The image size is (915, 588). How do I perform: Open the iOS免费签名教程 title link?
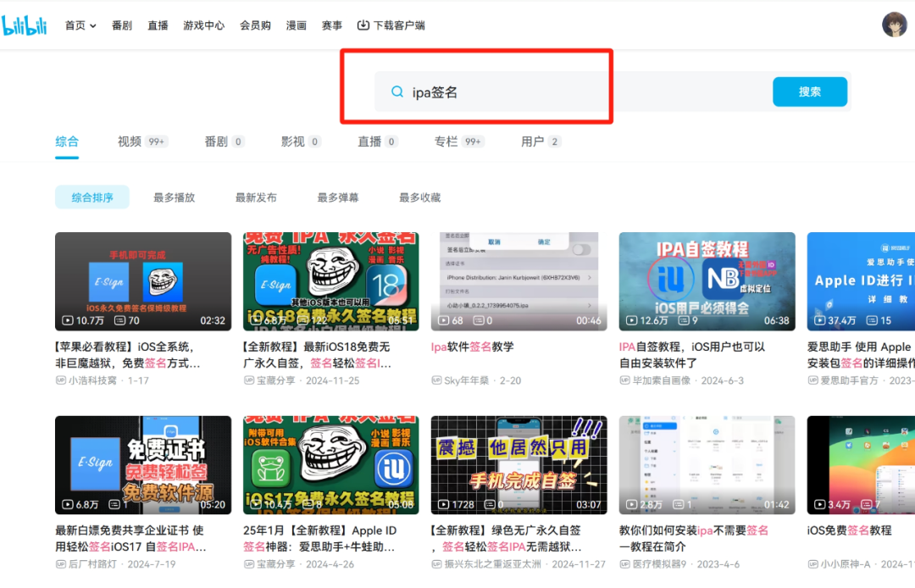coord(850,530)
